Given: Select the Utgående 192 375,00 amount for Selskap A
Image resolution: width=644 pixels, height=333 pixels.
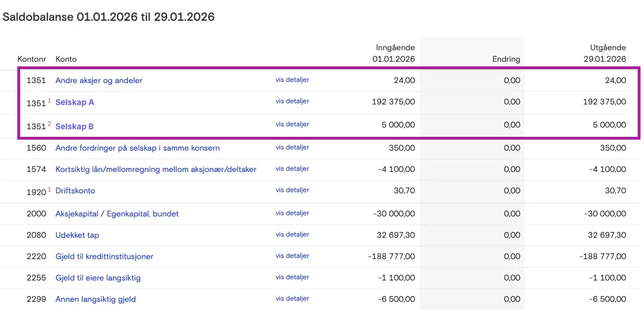Looking at the screenshot, I should tap(604, 103).
